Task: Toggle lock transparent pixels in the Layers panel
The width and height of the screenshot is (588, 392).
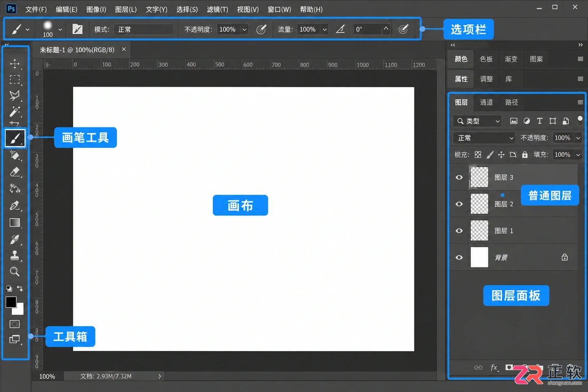Action: 478,155
